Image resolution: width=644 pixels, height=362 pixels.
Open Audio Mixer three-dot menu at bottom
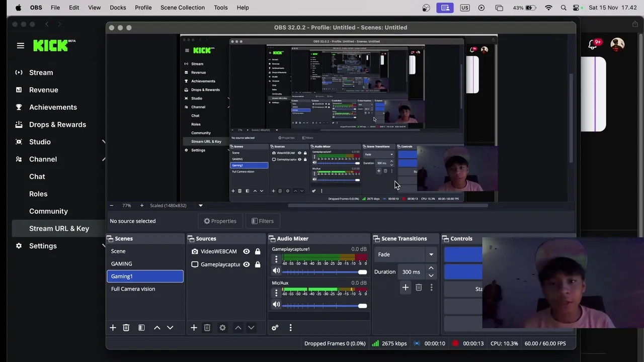[290, 328]
